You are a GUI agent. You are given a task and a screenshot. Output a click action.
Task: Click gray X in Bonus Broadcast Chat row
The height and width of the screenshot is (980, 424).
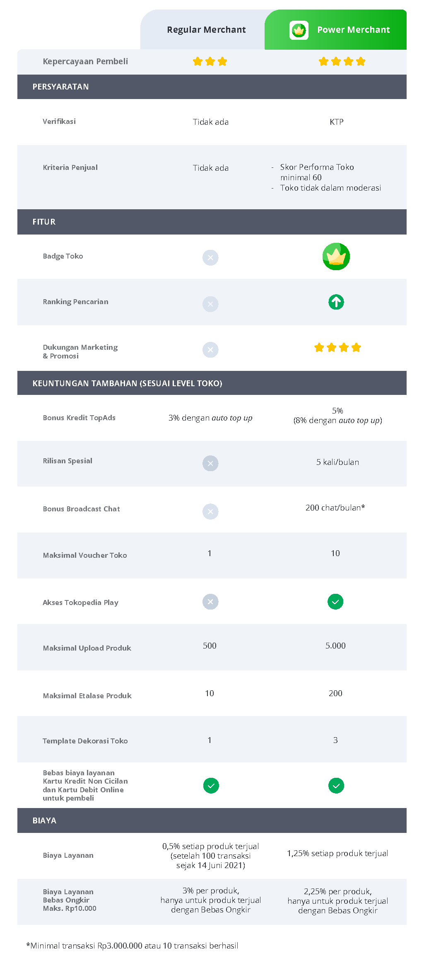210,512
